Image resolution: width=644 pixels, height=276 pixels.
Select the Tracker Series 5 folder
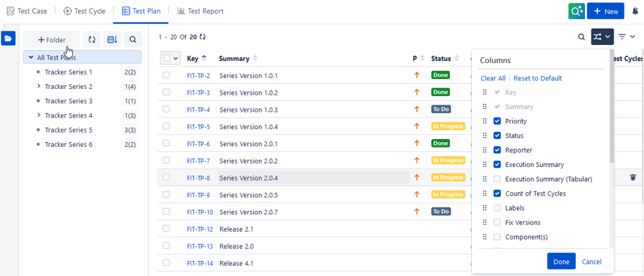point(69,130)
